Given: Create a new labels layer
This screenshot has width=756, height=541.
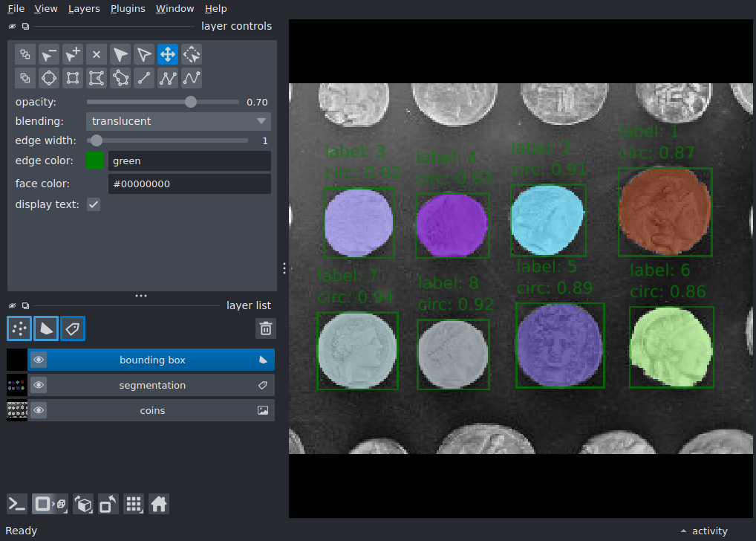Looking at the screenshot, I should 73,328.
